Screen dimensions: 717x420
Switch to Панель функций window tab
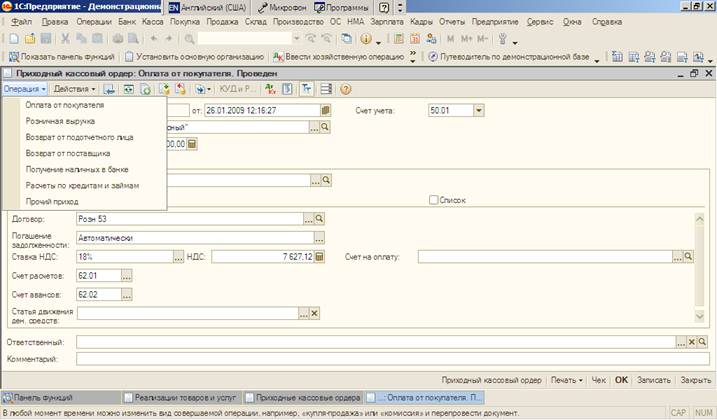(x=60, y=398)
